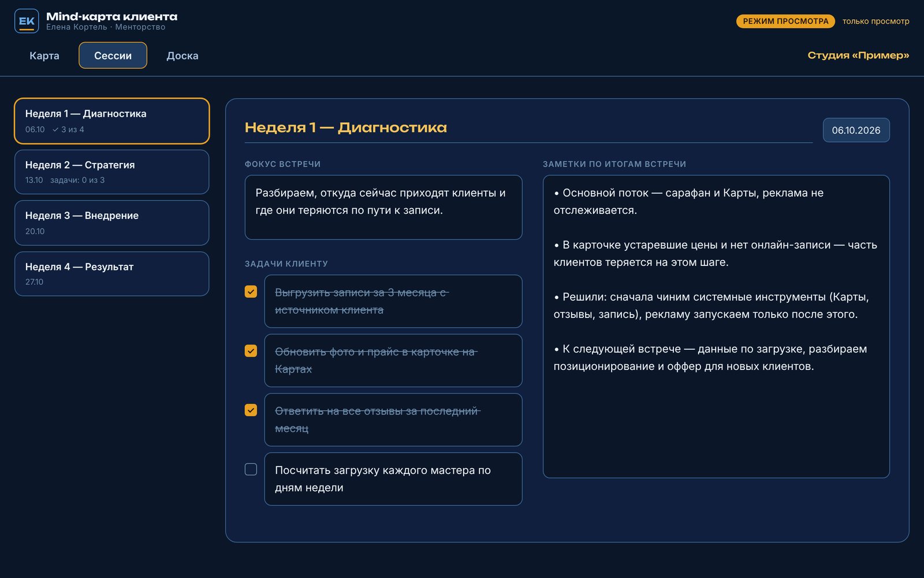This screenshot has width=924, height=578.
Task: Click the задачи: 0 из 3 counter
Action: [77, 180]
